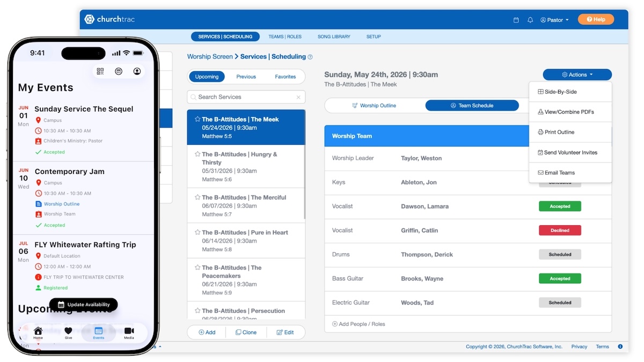
Task: Choose Email Teams from the Actions menu
Action: [x=570, y=173]
